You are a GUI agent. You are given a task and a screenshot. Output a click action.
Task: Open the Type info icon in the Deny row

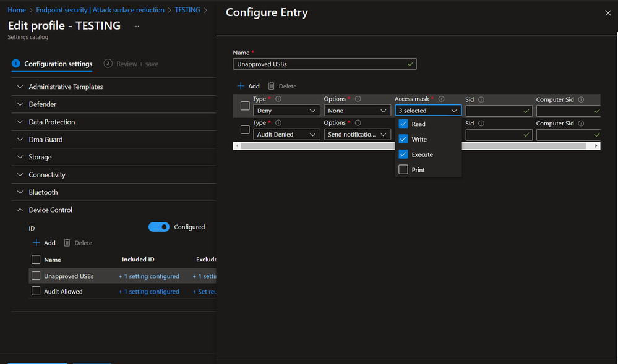point(278,99)
